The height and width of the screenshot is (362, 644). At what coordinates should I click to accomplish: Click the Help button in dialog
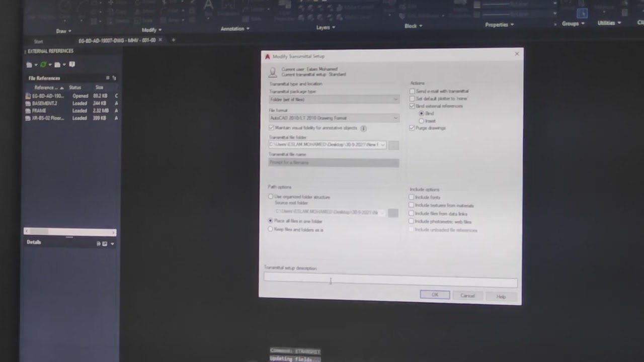(501, 297)
